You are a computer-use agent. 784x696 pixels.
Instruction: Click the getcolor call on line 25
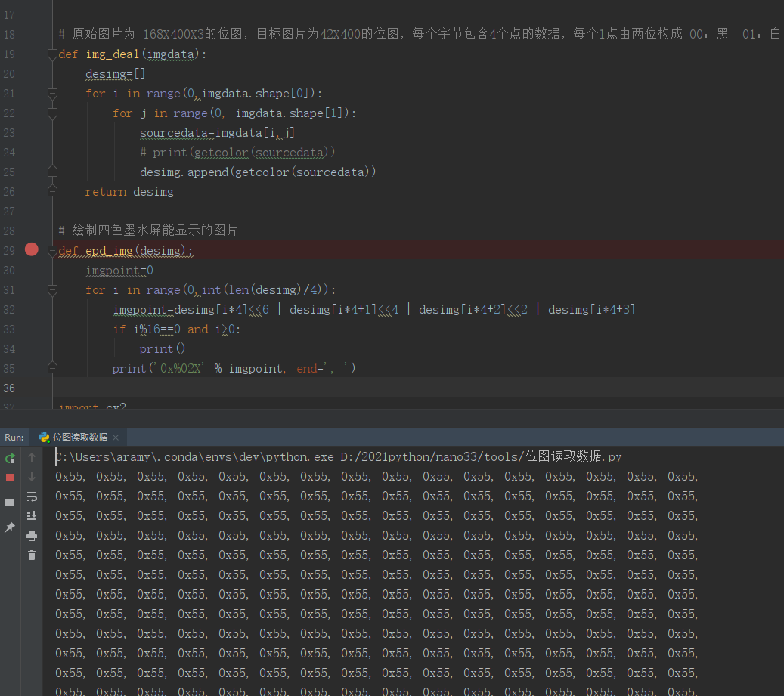tap(261, 172)
